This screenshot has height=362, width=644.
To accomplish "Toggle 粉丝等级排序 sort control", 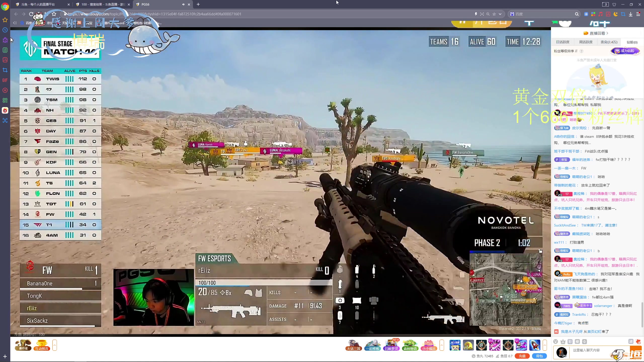I will pyautogui.click(x=566, y=51).
